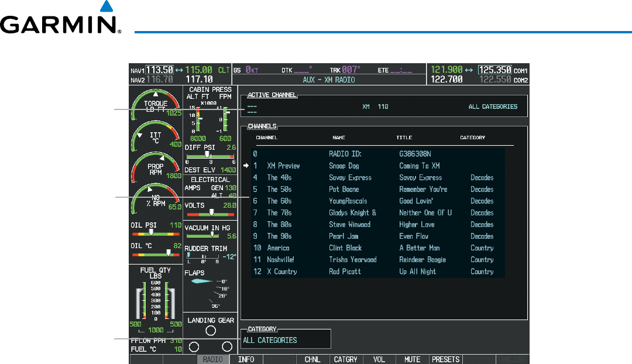Click COM2 active frequency 122.700
The height and width of the screenshot is (364, 632).
tap(446, 80)
